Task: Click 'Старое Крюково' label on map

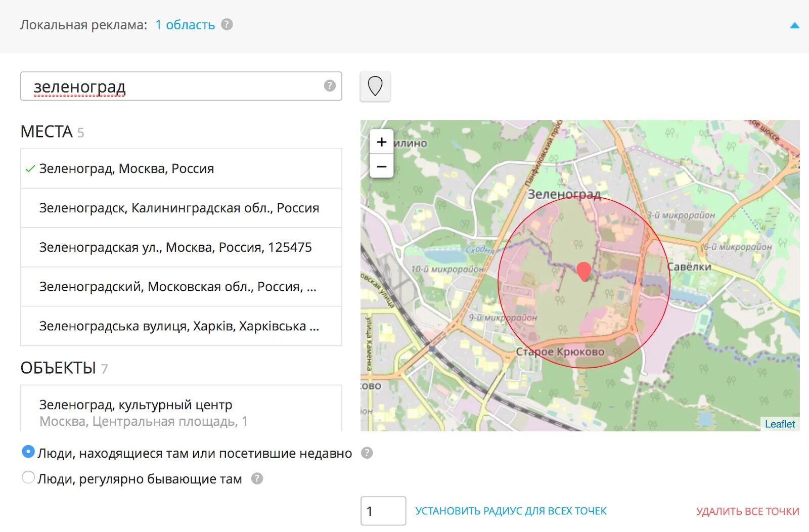Action: (560, 351)
